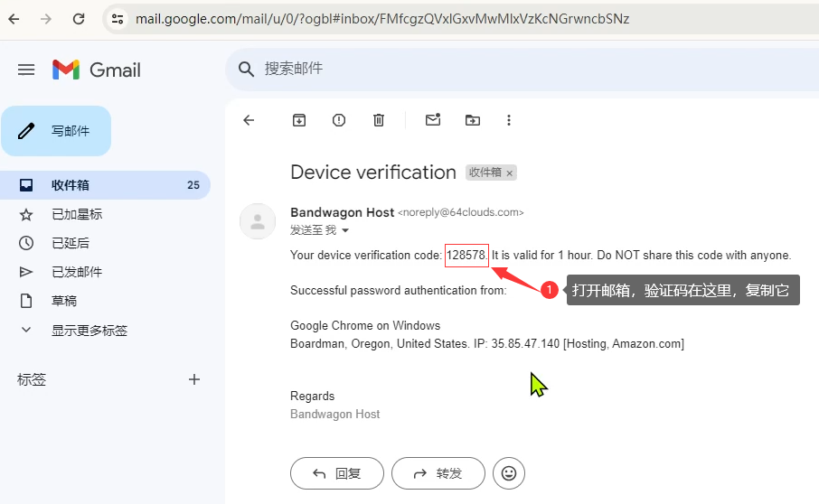
Task: Open the 收件箱 inbox folder
Action: 105,185
